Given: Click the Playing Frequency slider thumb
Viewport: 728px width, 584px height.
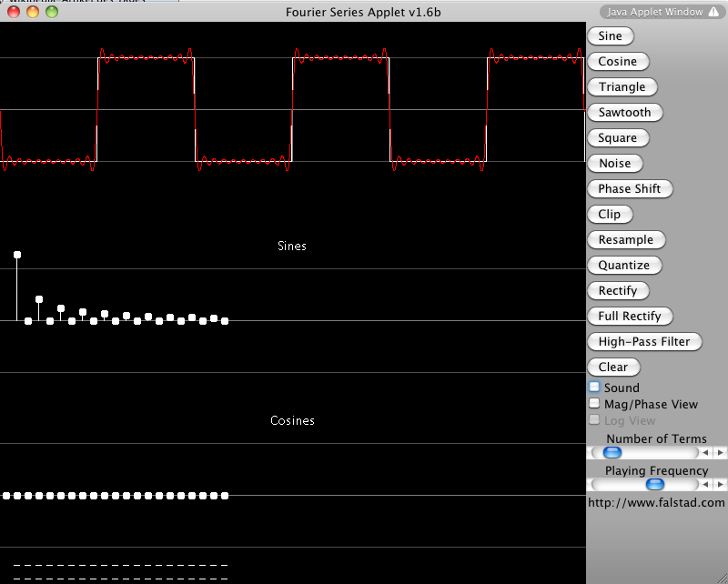Looking at the screenshot, I should coord(655,485).
